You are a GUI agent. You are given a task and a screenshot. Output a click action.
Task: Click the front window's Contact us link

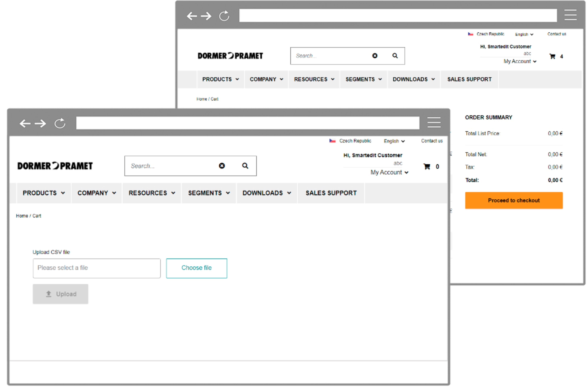click(432, 141)
